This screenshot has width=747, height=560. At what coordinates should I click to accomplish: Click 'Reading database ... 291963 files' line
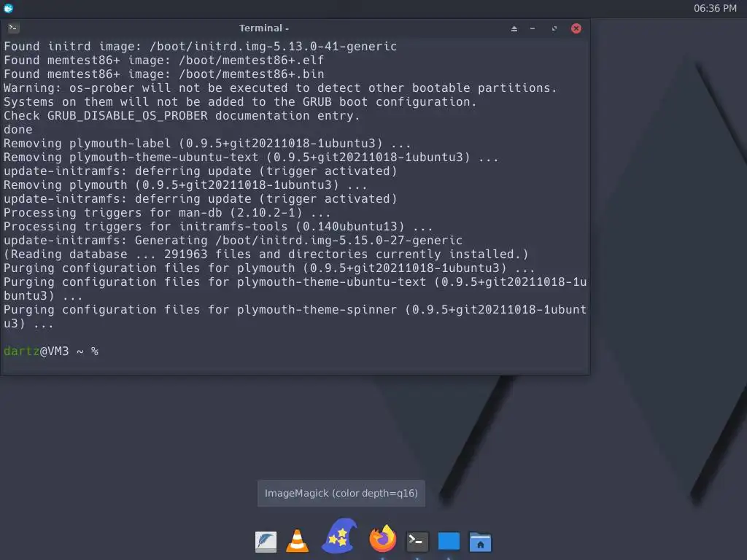(266, 254)
